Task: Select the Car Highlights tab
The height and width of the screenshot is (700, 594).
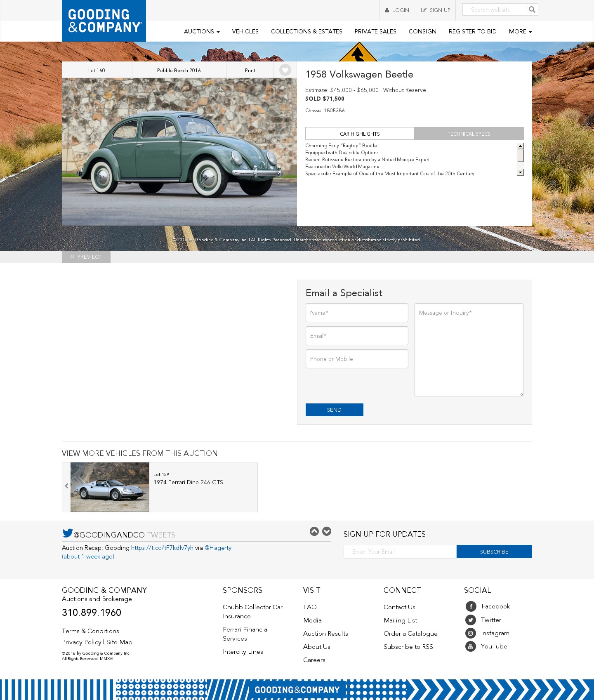Action: (360, 134)
